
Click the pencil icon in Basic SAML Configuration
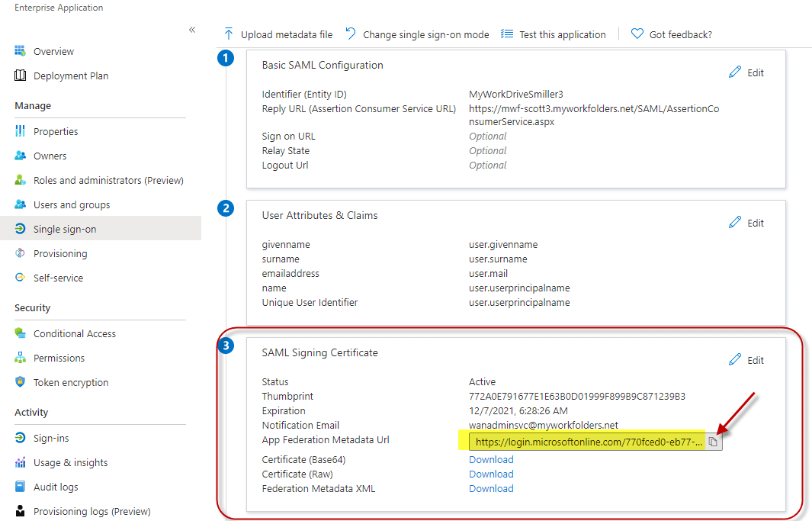click(735, 72)
